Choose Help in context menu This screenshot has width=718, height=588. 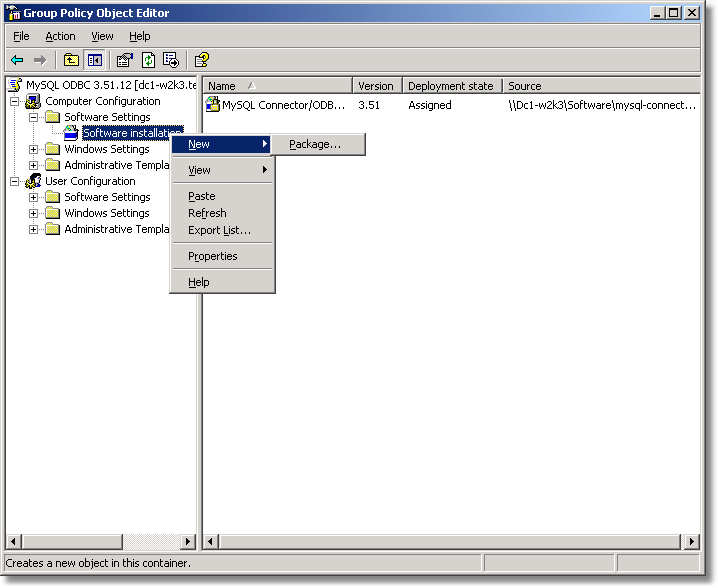point(222,282)
